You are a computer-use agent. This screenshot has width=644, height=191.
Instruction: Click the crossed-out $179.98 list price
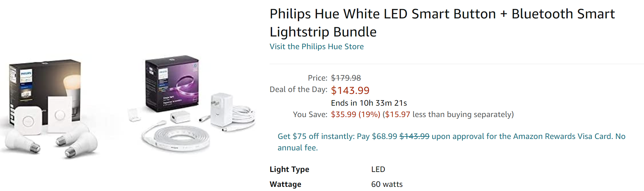point(346,78)
